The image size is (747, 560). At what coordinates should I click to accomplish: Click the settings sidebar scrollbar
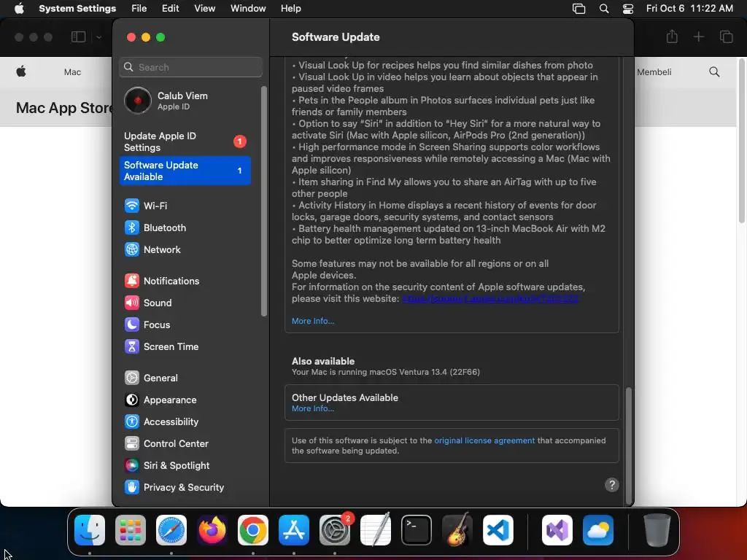(264, 201)
